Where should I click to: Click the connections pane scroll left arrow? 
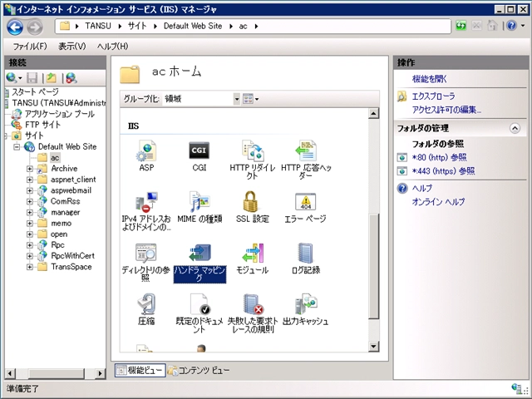pos(10,373)
